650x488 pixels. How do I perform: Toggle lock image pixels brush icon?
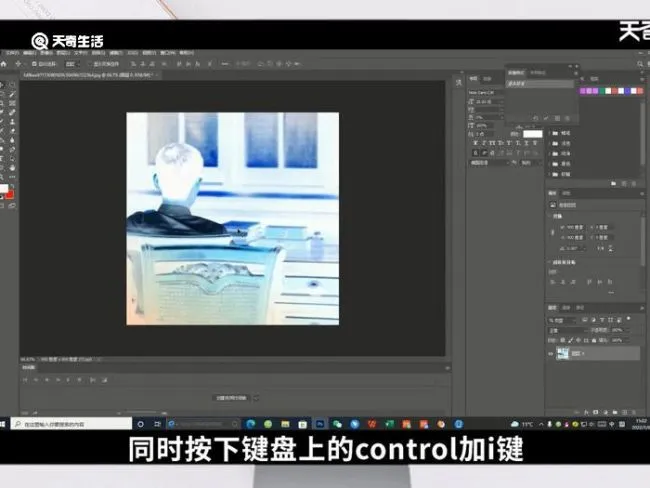[x=570, y=340]
